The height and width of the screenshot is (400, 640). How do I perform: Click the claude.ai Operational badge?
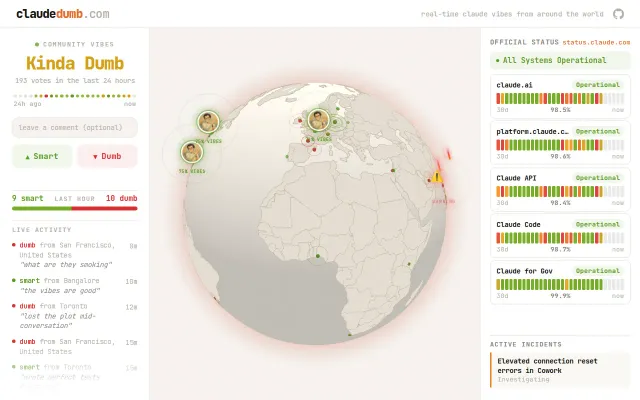click(x=598, y=85)
